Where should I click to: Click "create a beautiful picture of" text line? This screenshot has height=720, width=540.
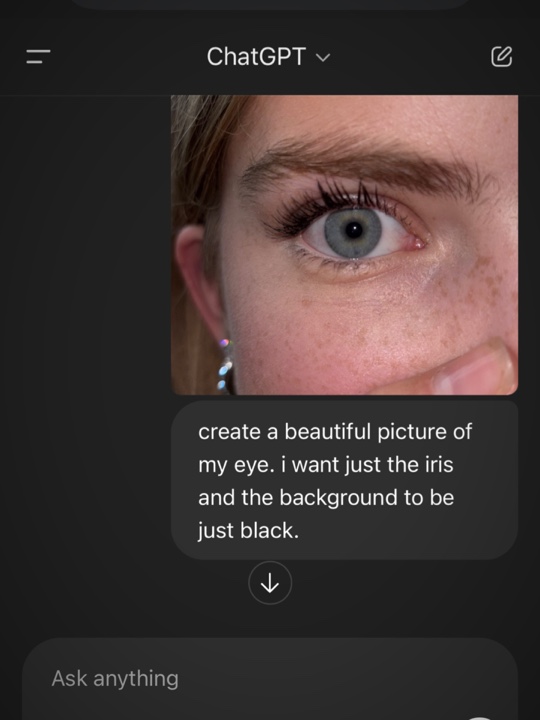335,432
